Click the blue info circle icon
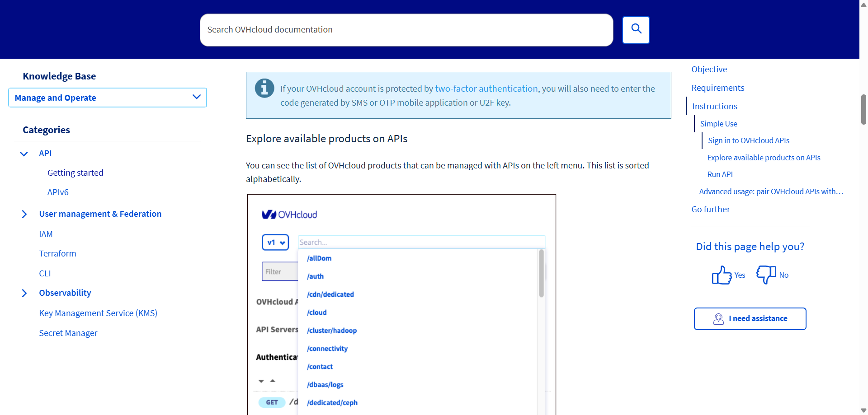The image size is (868, 415). [264, 88]
